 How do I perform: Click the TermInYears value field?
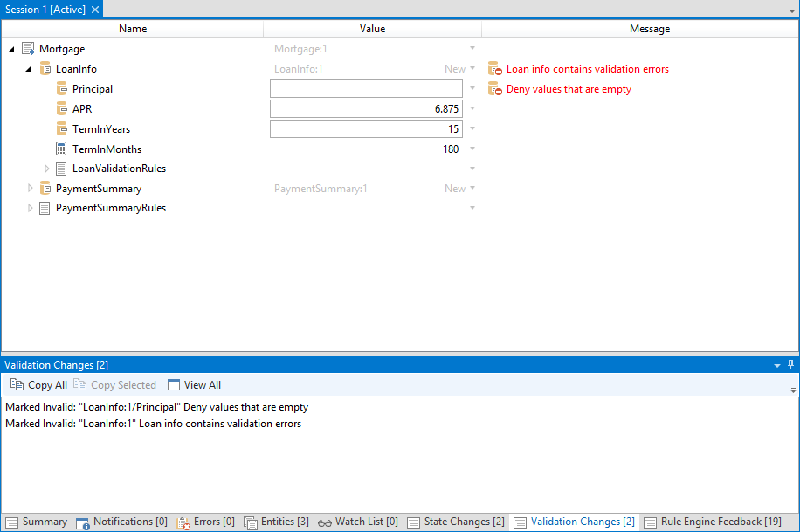(365, 128)
